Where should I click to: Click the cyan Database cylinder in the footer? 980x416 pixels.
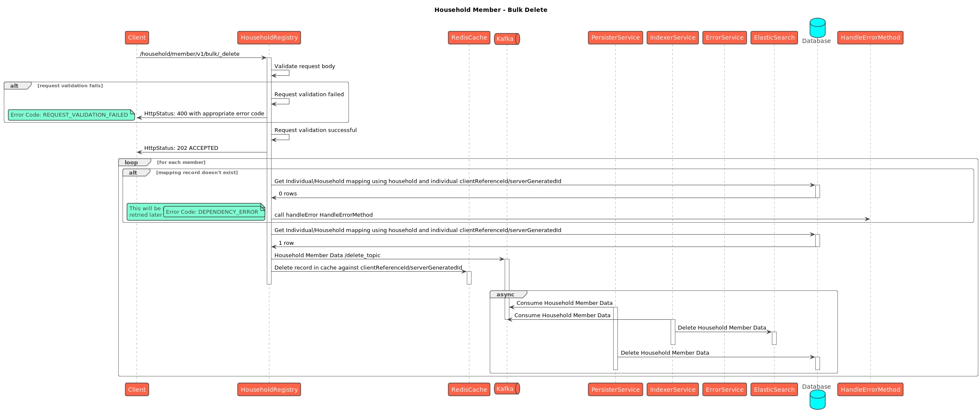[x=817, y=400]
